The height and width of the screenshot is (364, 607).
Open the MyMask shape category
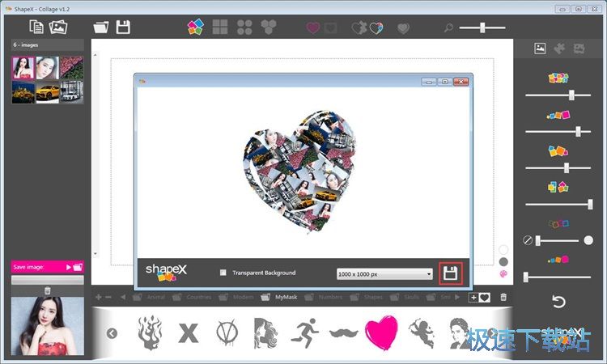coord(286,297)
